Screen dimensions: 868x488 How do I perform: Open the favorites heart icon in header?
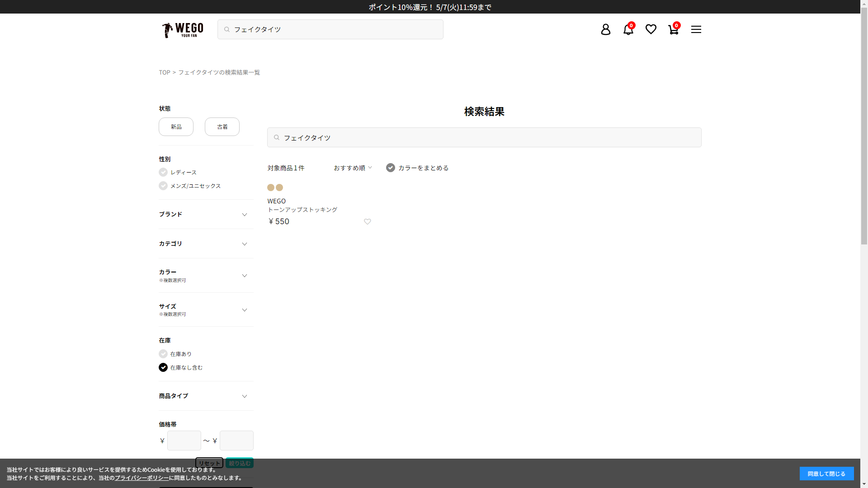tap(651, 29)
